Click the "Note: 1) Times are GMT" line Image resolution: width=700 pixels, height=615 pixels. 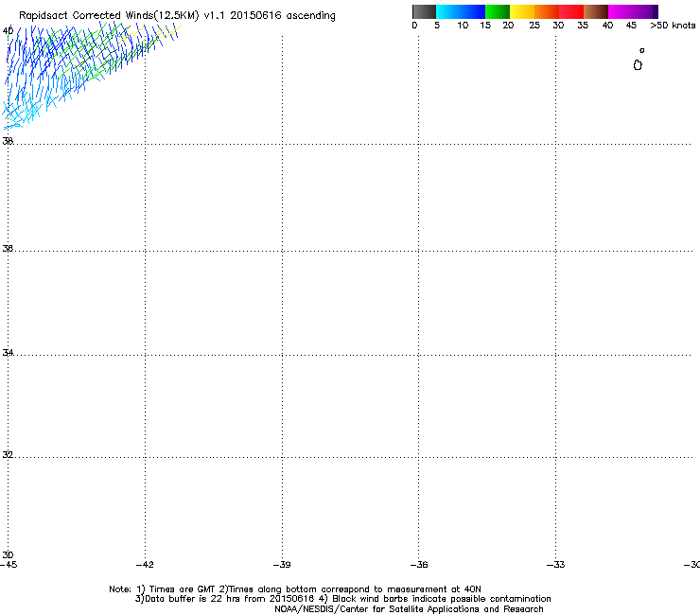coord(294,589)
